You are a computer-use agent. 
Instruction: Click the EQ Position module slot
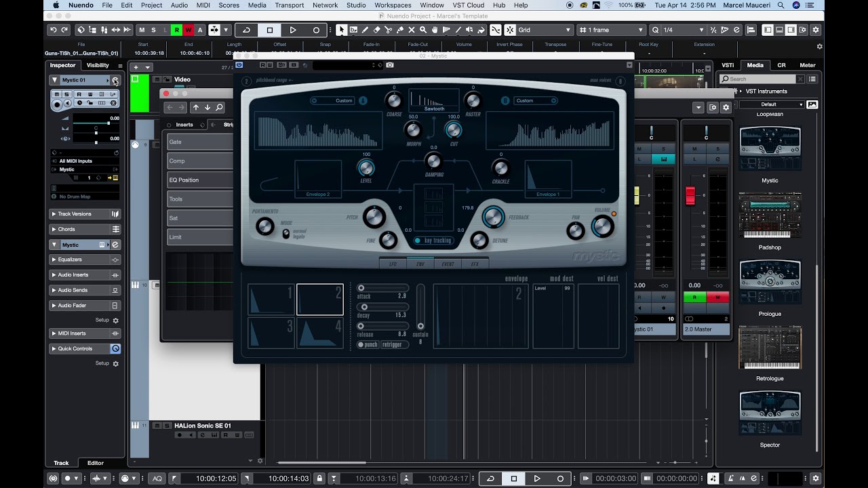(200, 180)
